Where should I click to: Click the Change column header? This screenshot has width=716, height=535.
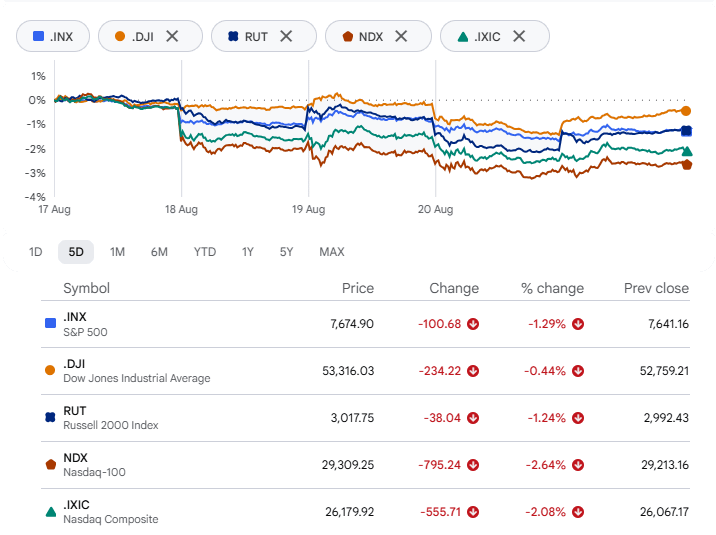[x=454, y=288]
